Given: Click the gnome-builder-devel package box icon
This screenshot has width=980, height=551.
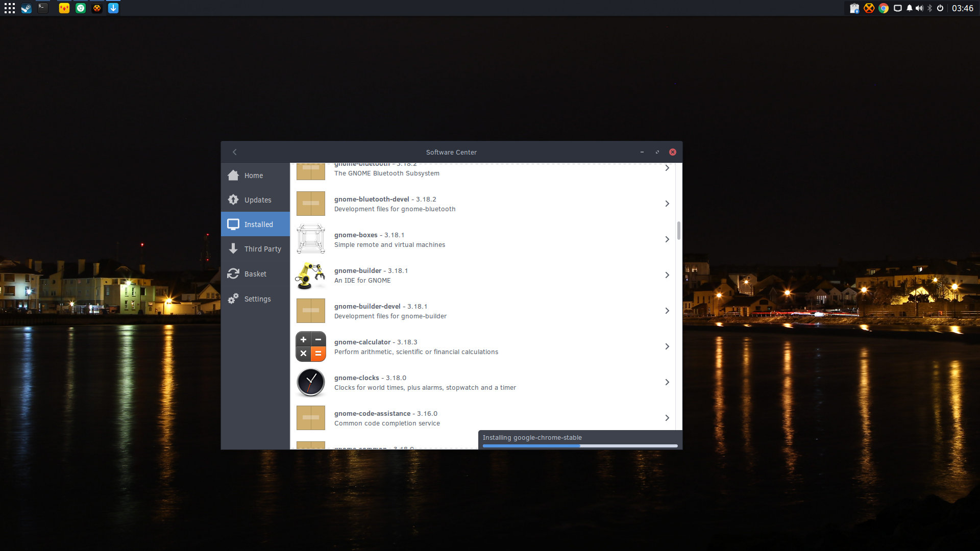Looking at the screenshot, I should click(311, 311).
